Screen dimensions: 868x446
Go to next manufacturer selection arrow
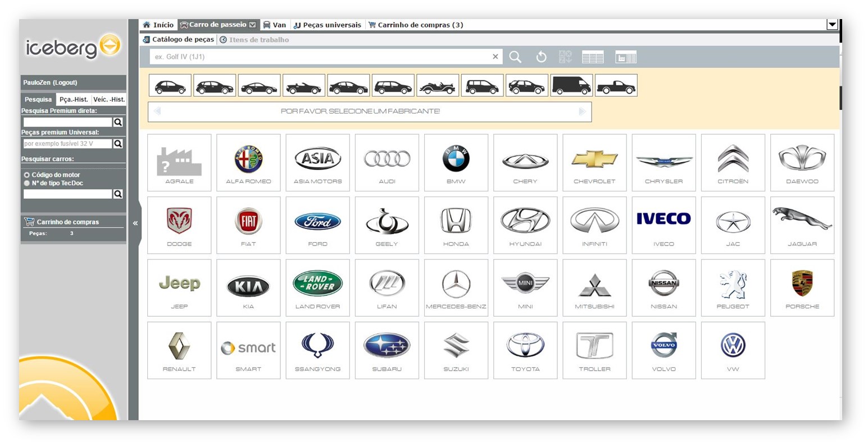[582, 111]
